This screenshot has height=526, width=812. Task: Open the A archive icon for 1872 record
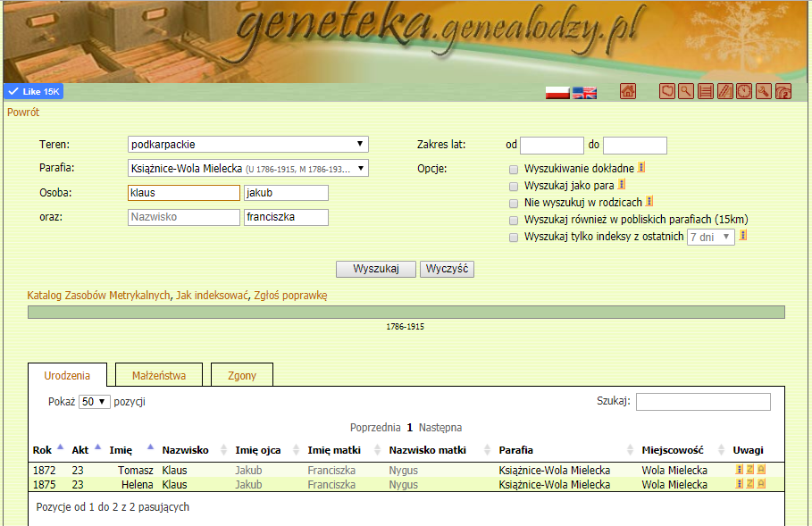pyautogui.click(x=761, y=469)
